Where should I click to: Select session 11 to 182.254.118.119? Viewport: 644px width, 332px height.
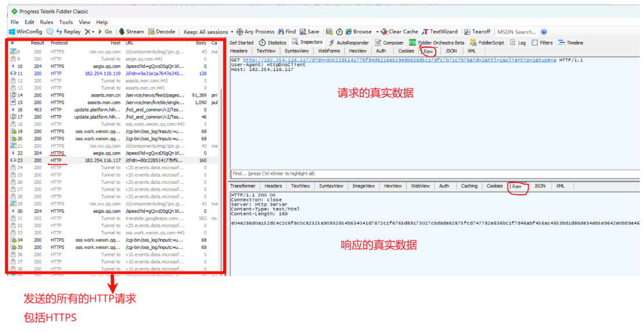[x=114, y=73]
